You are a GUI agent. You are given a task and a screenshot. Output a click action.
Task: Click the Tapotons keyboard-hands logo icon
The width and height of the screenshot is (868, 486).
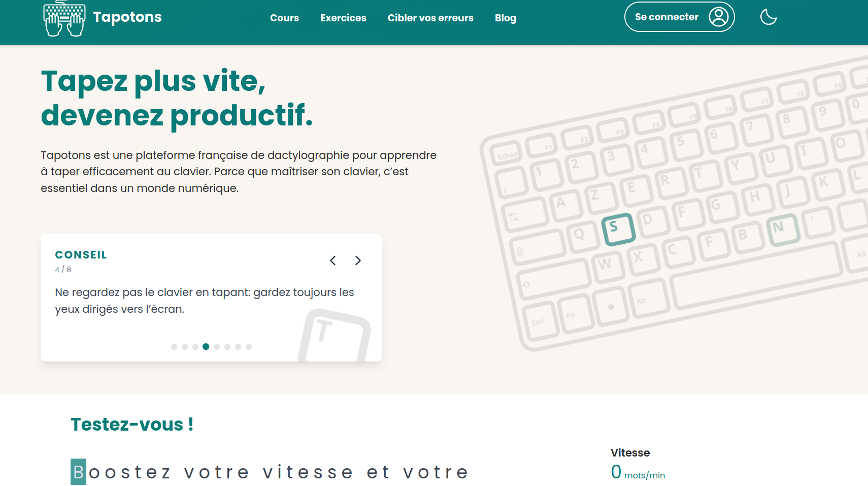pyautogui.click(x=64, y=18)
